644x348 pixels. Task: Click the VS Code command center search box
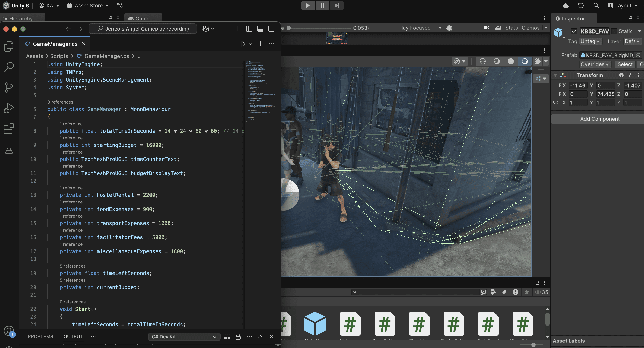[143, 29]
